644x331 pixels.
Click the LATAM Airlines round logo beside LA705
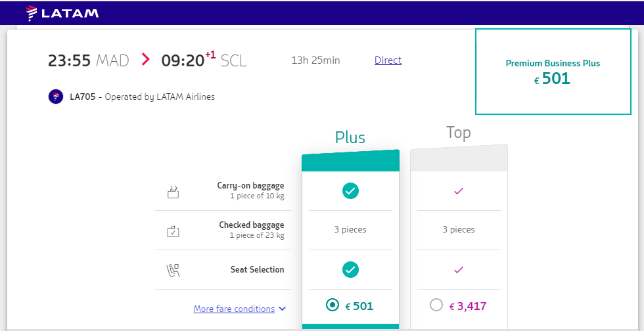click(56, 97)
